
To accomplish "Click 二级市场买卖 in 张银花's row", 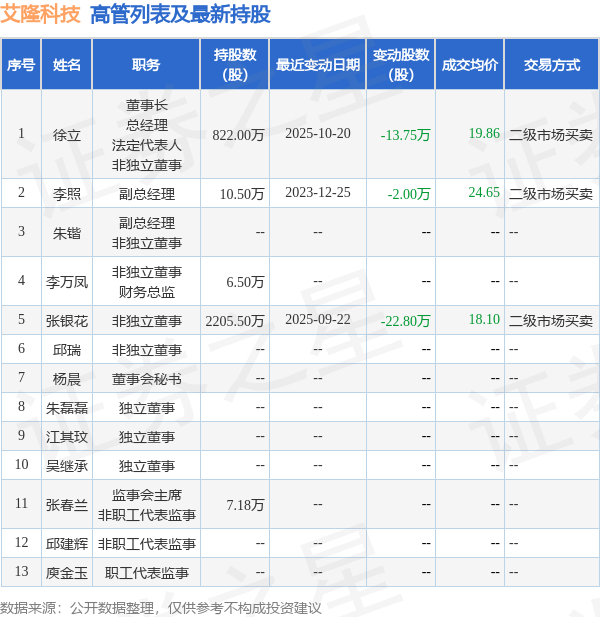I will coord(551,321).
